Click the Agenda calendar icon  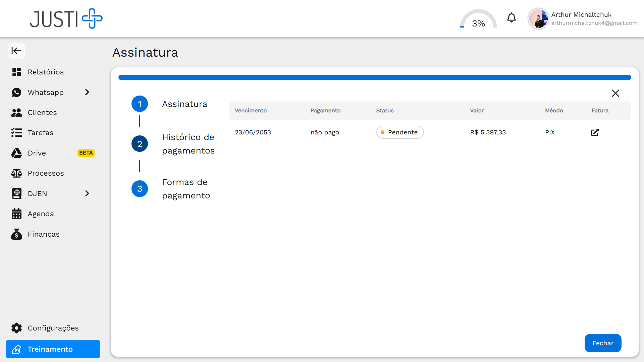click(16, 214)
